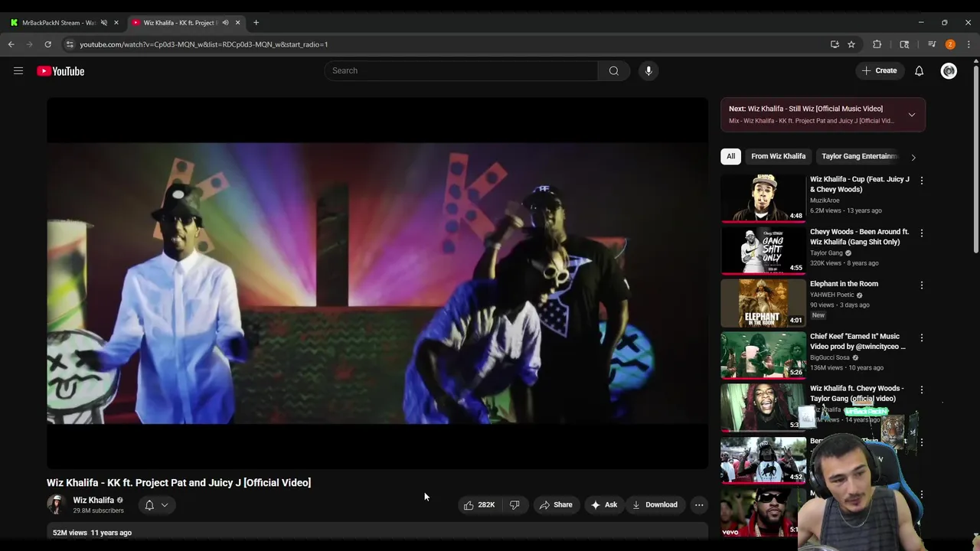Image resolution: width=980 pixels, height=551 pixels.
Task: Show more filter chips with right arrow
Action: pos(913,157)
